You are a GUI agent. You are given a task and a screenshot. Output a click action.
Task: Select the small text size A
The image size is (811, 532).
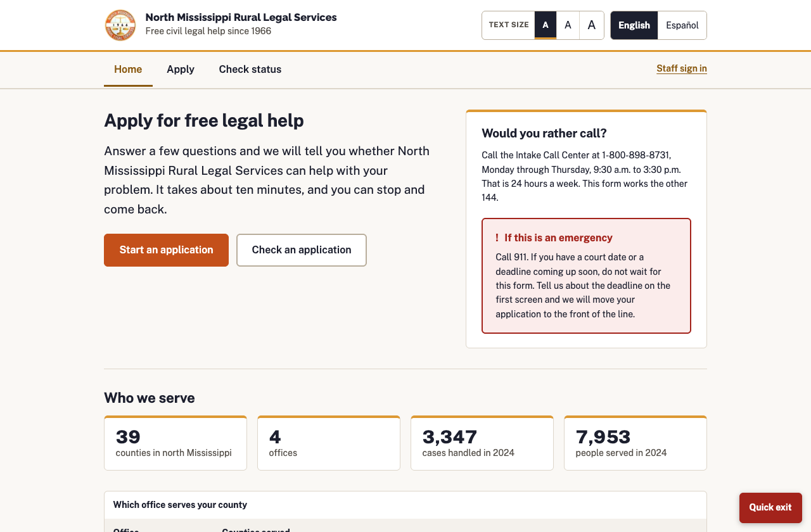click(x=546, y=25)
